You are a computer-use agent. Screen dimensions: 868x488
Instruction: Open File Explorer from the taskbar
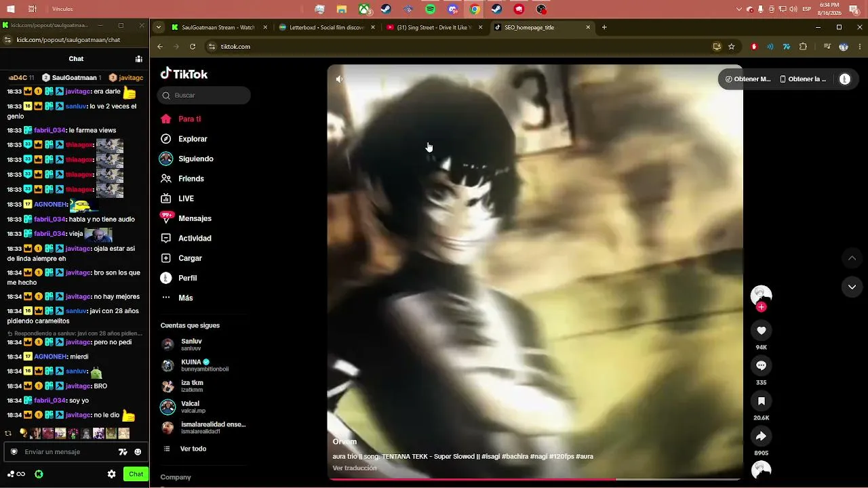click(x=342, y=9)
